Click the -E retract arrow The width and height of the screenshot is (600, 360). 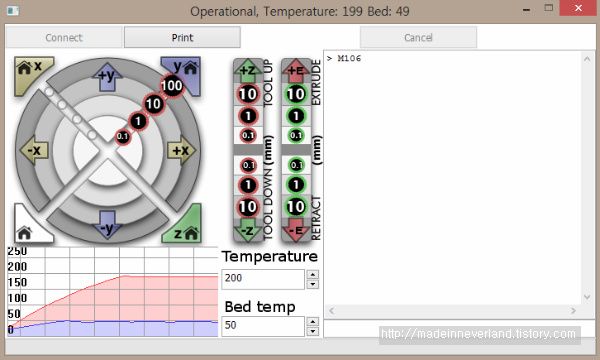click(296, 230)
